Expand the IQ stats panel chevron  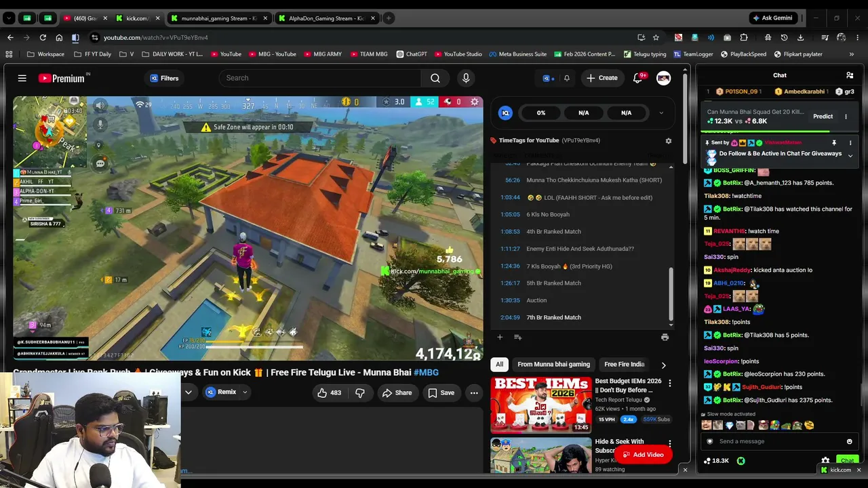[661, 113]
